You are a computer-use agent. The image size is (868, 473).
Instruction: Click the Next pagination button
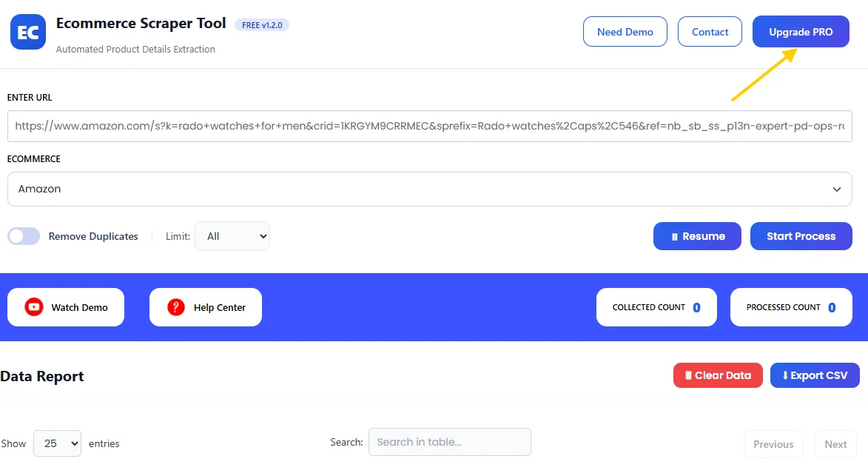[x=835, y=443]
